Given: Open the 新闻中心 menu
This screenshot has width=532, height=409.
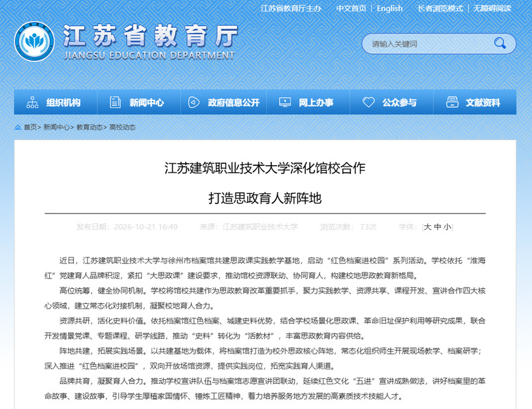Looking at the screenshot, I should pos(139,102).
